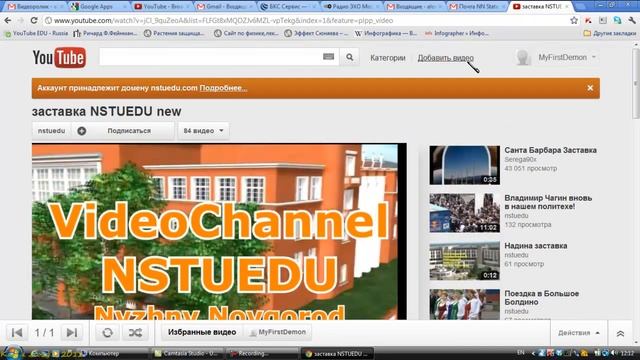The height and width of the screenshot is (360, 640).
Task: Open Действия dropdown menu
Action: pyautogui.click(x=579, y=333)
